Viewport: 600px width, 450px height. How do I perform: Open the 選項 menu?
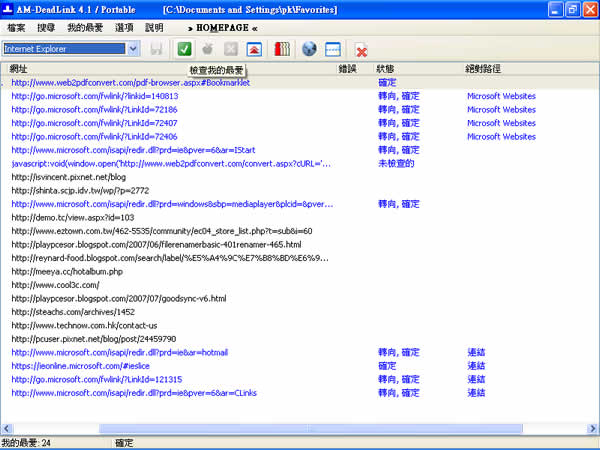point(124,28)
